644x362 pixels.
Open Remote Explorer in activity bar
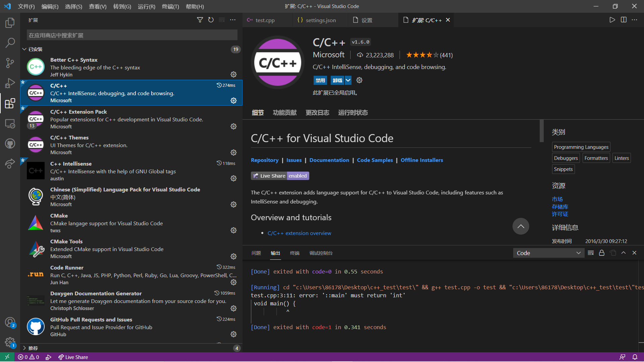coord(10,124)
